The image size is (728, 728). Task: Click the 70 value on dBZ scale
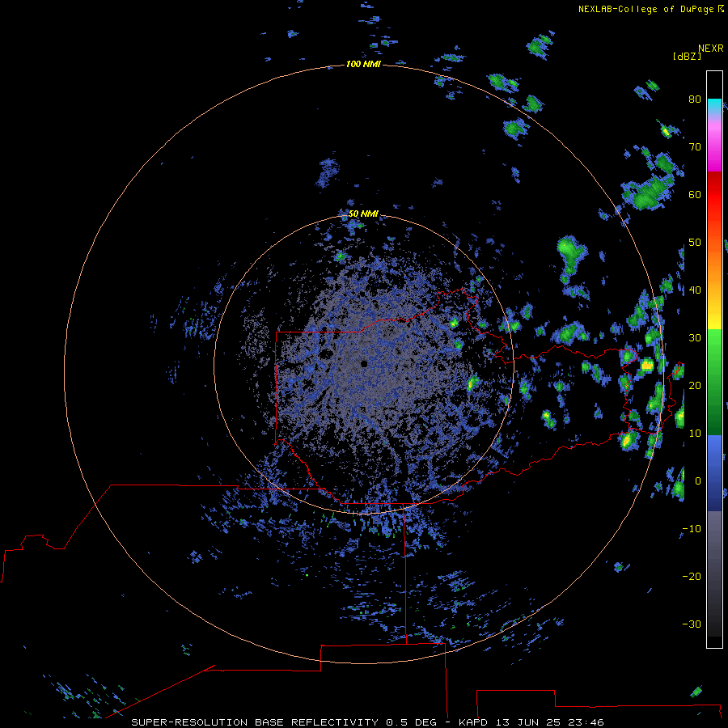695,146
